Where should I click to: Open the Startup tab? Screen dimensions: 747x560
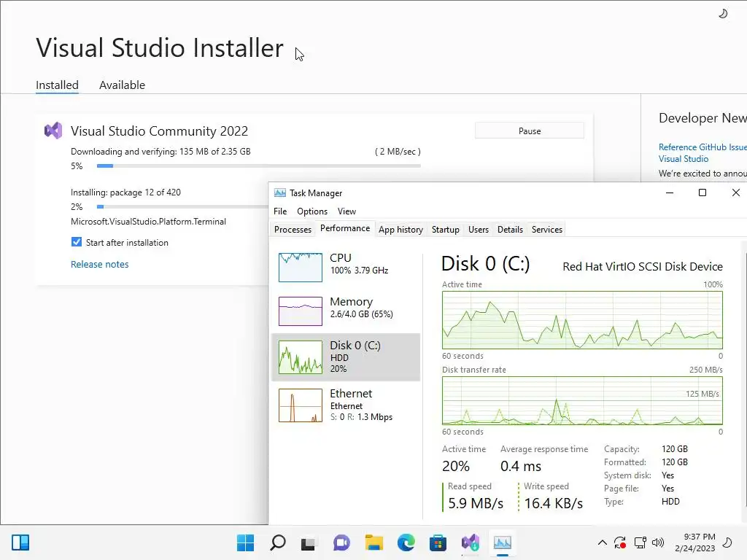pyautogui.click(x=446, y=230)
